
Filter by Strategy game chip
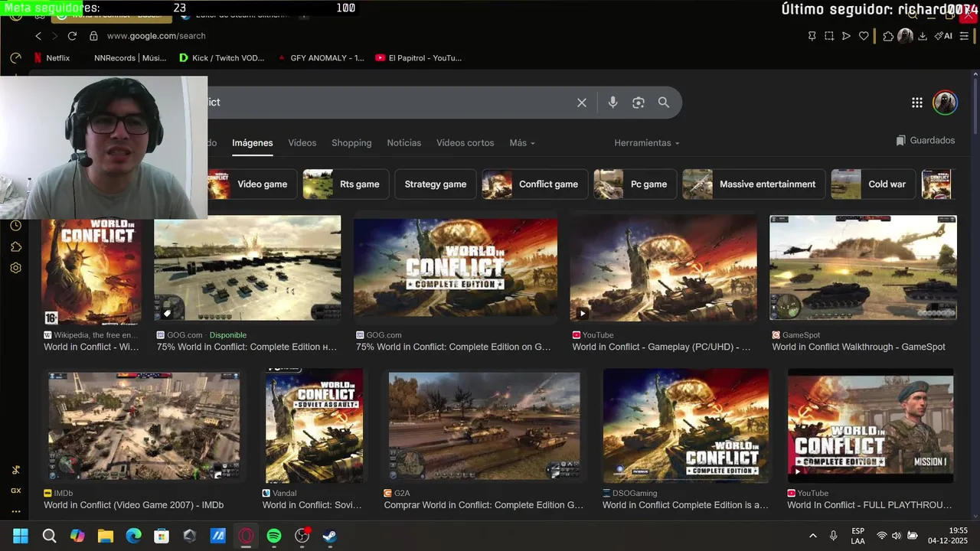pyautogui.click(x=436, y=184)
